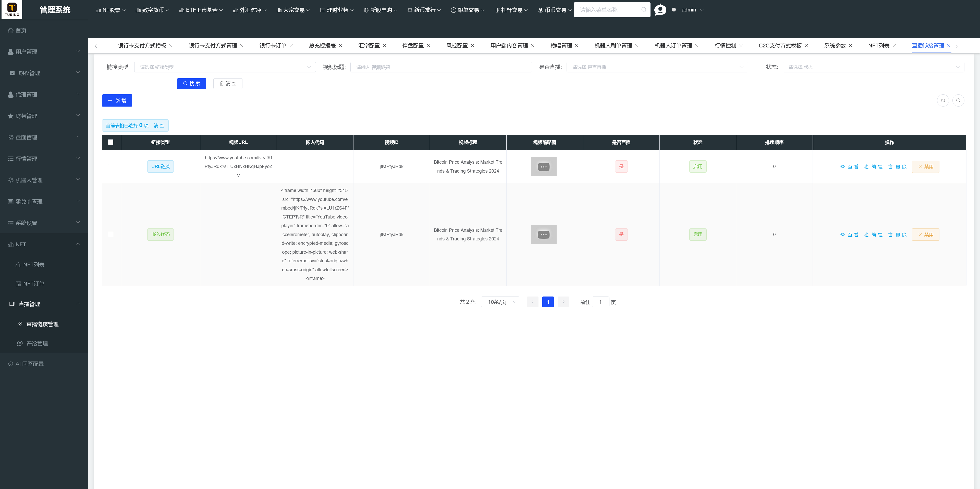Open NFT订单 in the sidebar
The height and width of the screenshot is (489, 980).
pyautogui.click(x=44, y=284)
